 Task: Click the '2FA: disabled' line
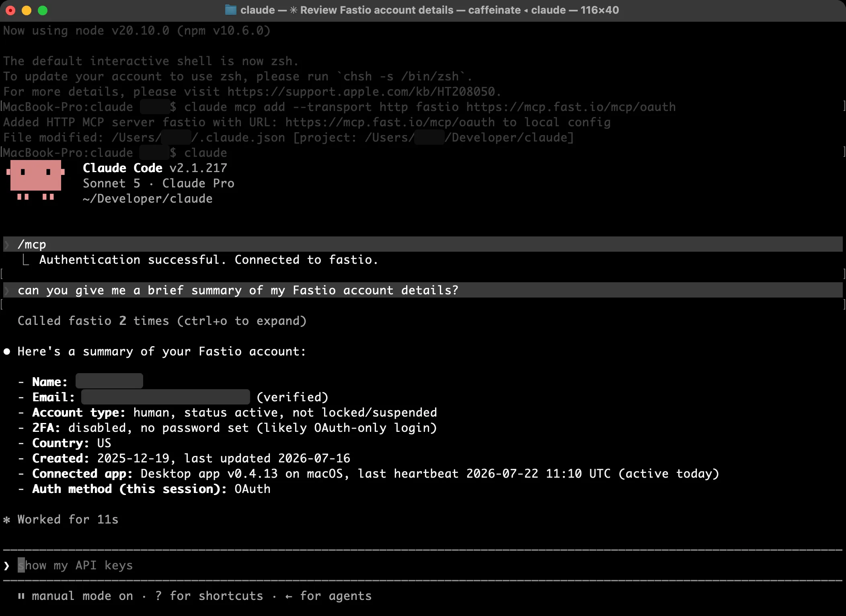(x=234, y=428)
